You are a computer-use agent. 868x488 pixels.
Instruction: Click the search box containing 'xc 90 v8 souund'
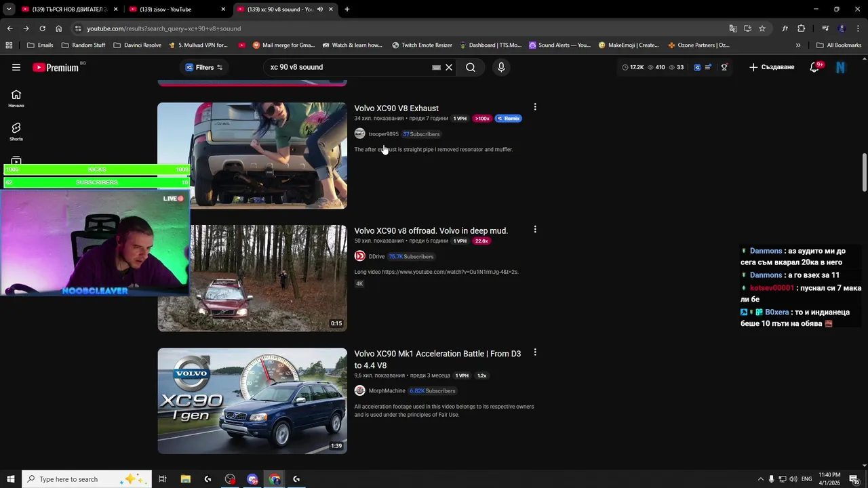pyautogui.click(x=349, y=67)
